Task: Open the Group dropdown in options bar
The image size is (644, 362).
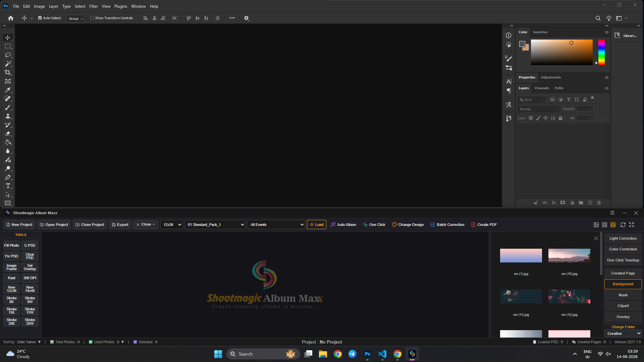Action: [x=75, y=18]
